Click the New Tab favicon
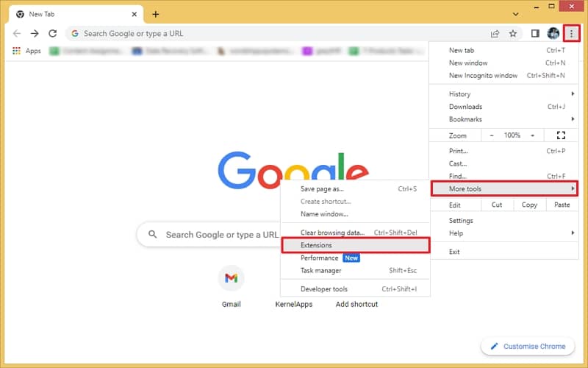This screenshot has width=588, height=368. [21, 14]
